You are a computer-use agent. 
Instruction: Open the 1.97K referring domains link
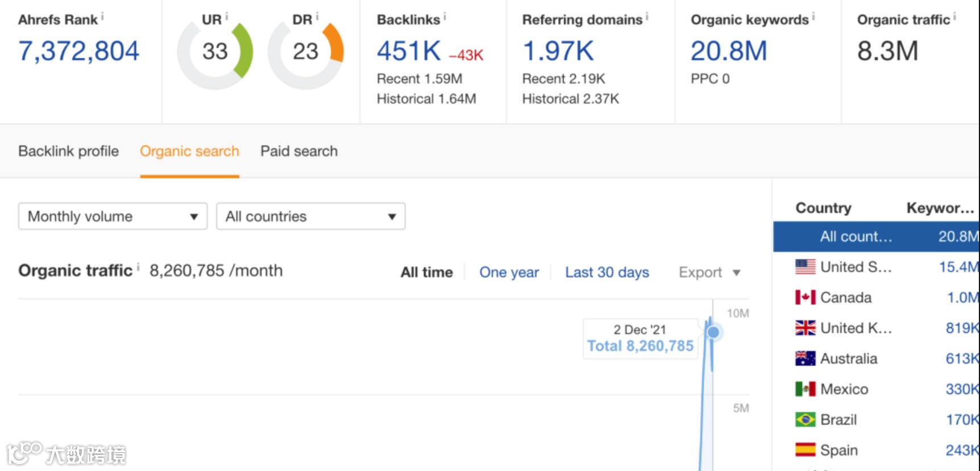(x=558, y=51)
